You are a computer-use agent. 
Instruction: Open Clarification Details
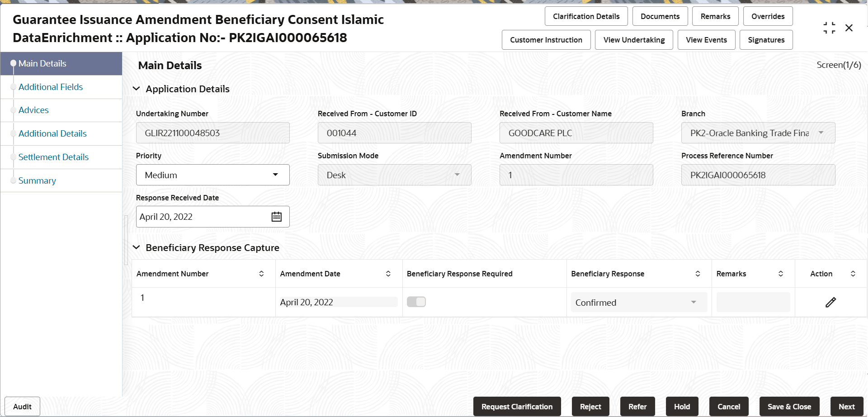[x=586, y=16]
